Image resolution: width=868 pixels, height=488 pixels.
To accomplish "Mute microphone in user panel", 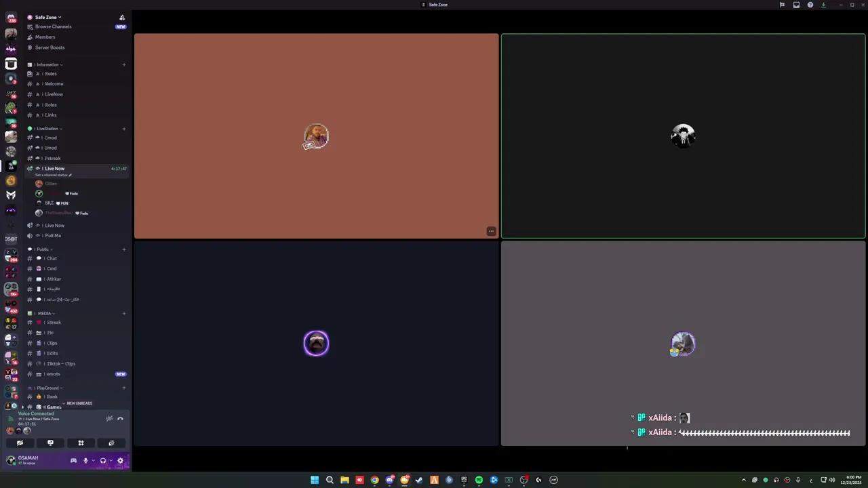I will click(85, 460).
